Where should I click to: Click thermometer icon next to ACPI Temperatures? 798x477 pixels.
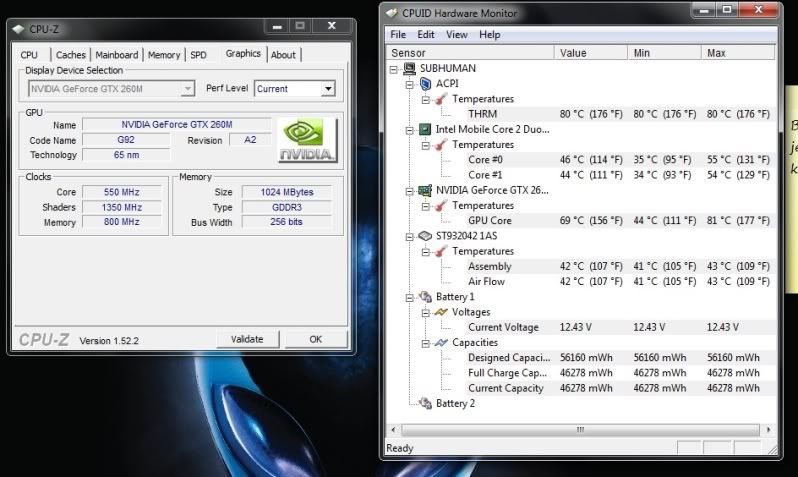click(441, 99)
